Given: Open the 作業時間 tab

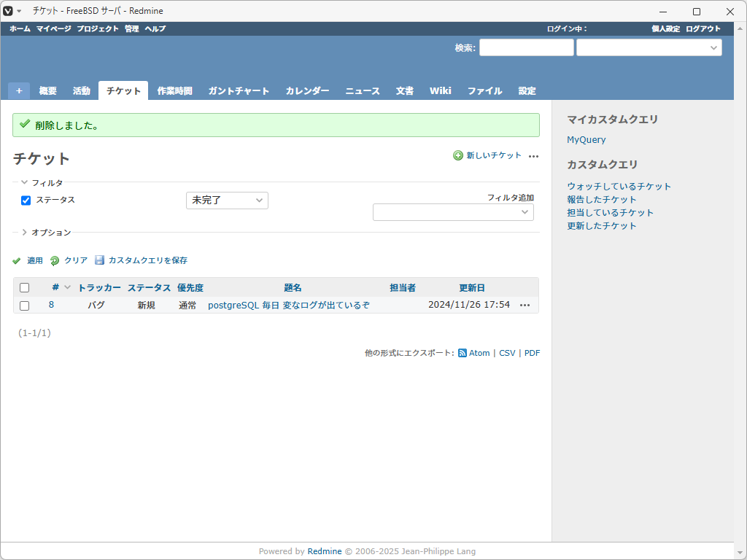Looking at the screenshot, I should 175,90.
